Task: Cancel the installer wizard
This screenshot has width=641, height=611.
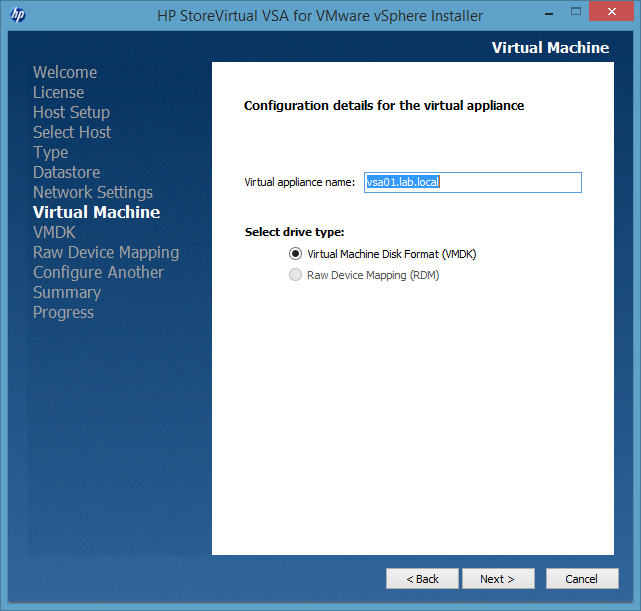Action: click(x=582, y=579)
